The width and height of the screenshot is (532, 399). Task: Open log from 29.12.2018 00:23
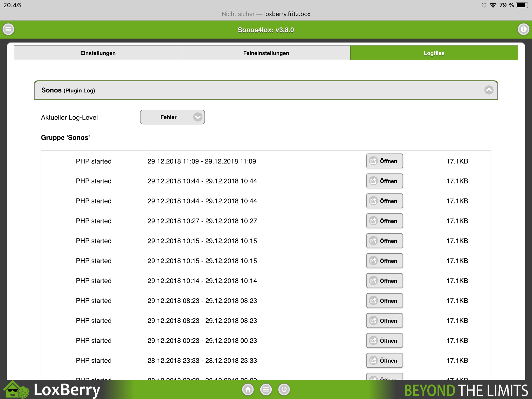[384, 341]
